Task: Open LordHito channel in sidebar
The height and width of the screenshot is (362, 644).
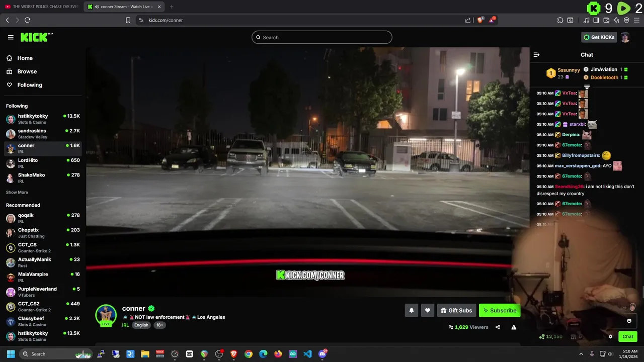Action: (x=43, y=163)
